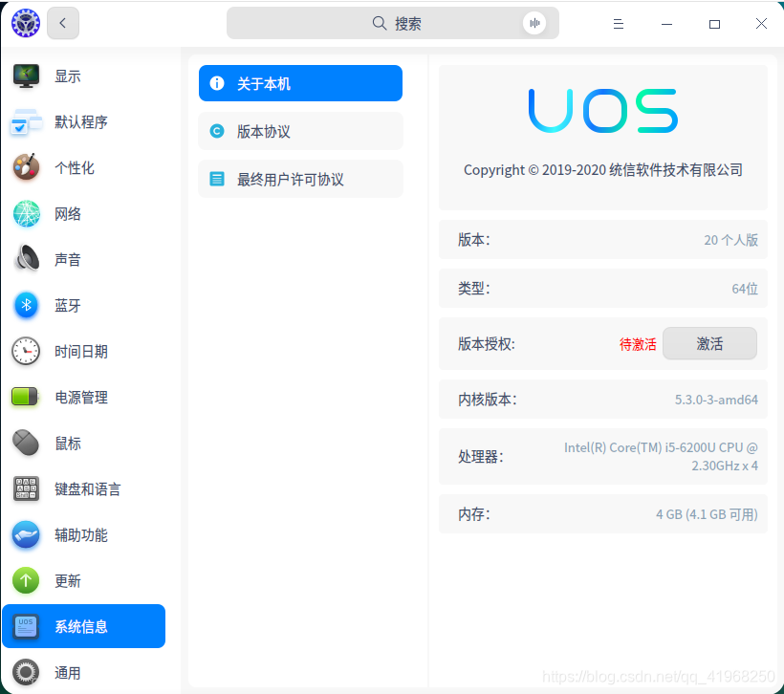Select the 关于本机 tab
The image size is (784, 694).
[x=300, y=83]
